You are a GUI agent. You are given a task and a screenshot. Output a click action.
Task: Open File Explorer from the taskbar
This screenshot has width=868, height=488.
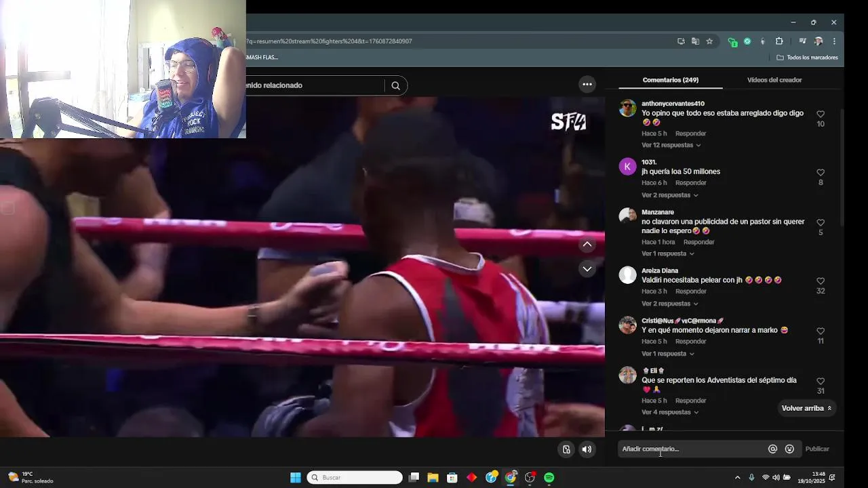pyautogui.click(x=433, y=478)
